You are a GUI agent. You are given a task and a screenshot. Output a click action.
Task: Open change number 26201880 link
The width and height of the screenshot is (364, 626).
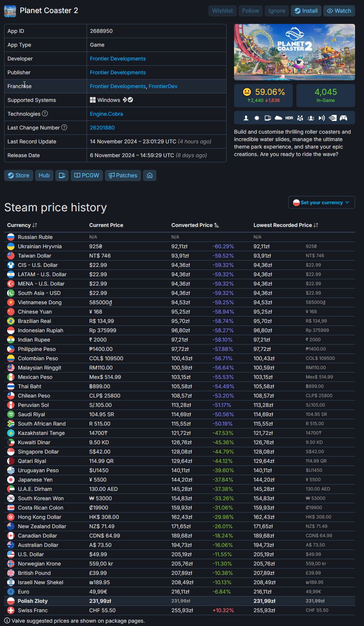[102, 128]
